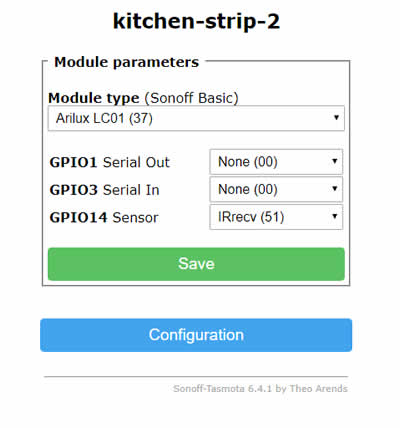Click the Sonoff-Tasmota 6.4.1 footer text
This screenshot has height=428, width=400.
pyautogui.click(x=222, y=389)
